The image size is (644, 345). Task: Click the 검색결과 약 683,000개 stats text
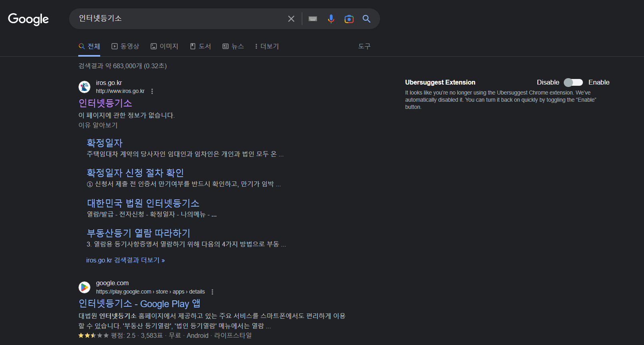pos(123,66)
